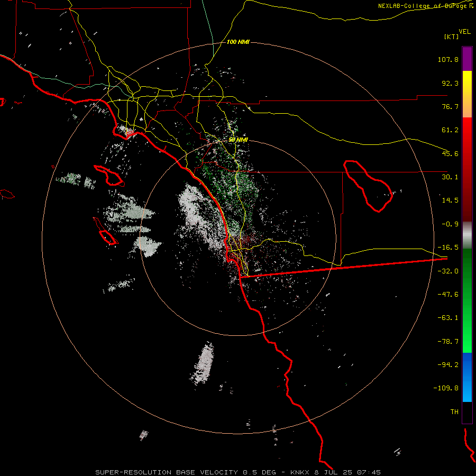Image resolution: width=476 pixels, height=476 pixels.
Task: Click the NEXLAB-College of DuPage text
Action: coord(425,6)
